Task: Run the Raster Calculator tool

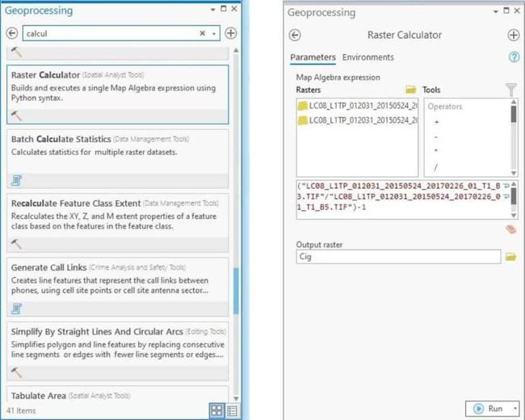Action: pos(488,409)
